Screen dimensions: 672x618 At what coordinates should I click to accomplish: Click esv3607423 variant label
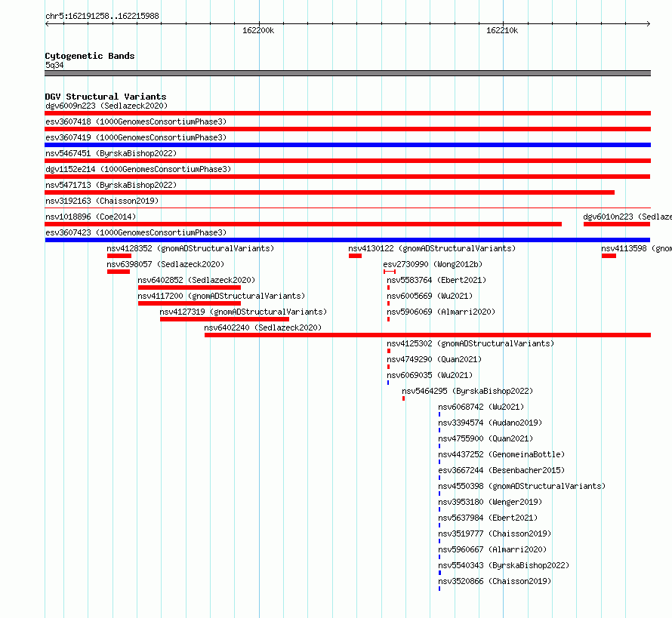click(x=136, y=232)
